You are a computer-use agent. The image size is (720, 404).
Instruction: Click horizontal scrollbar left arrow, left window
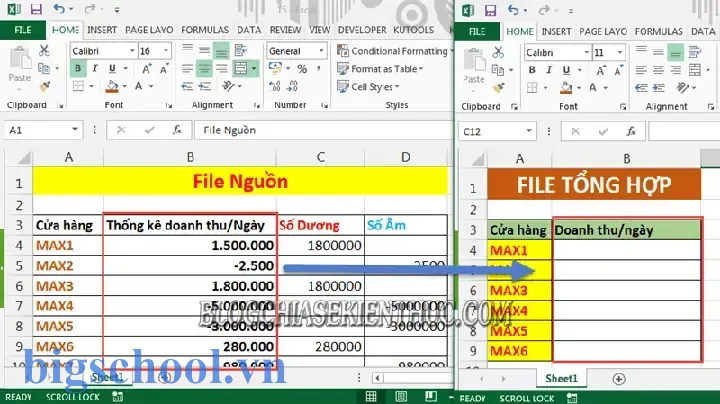(x=377, y=378)
